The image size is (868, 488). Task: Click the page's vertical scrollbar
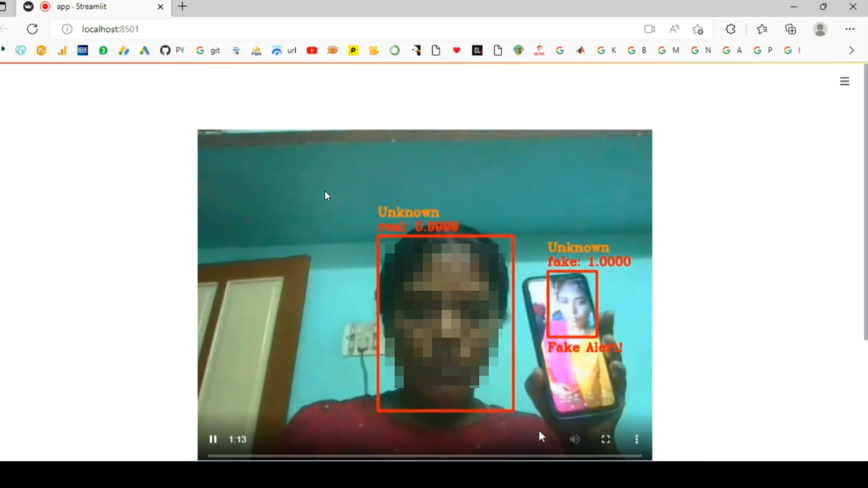pyautogui.click(x=866, y=202)
